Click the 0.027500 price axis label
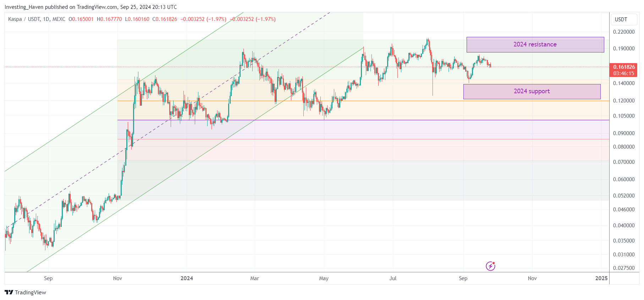This screenshot has width=644, height=300. (x=624, y=268)
